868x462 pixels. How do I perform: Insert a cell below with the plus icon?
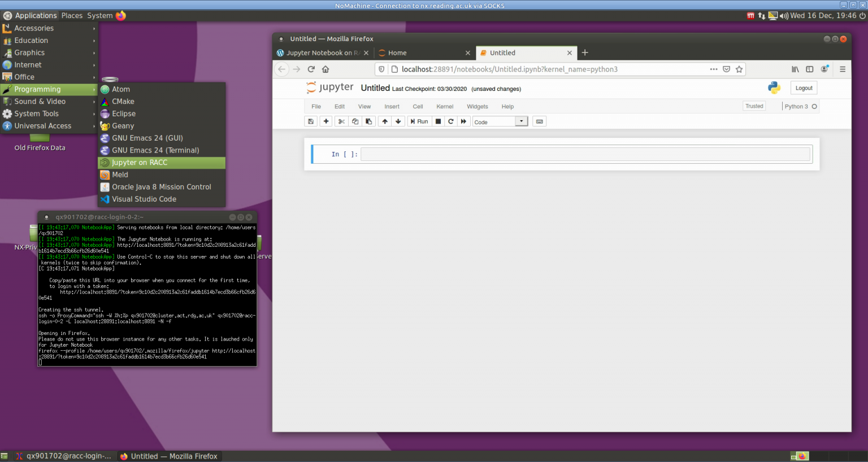(x=326, y=121)
